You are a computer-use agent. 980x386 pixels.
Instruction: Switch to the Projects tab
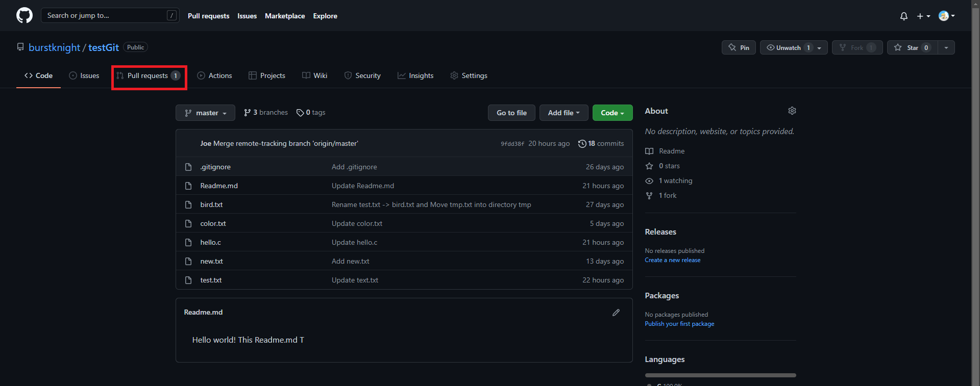pyautogui.click(x=267, y=75)
